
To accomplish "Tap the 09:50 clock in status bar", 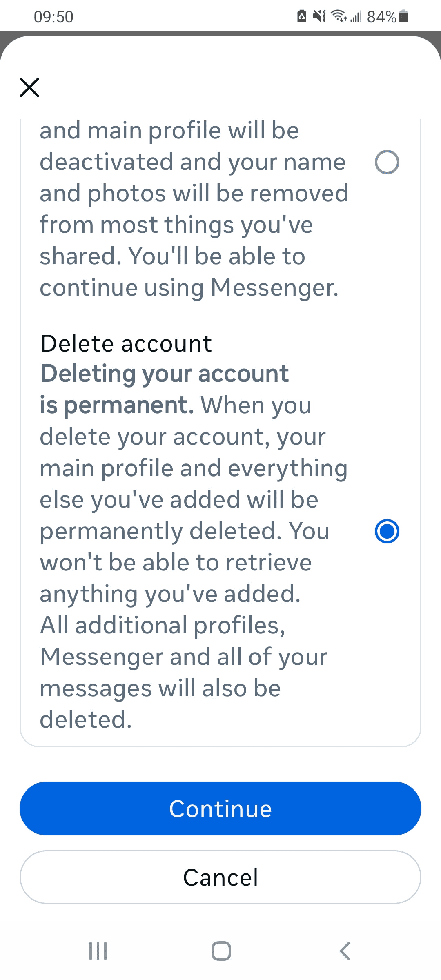I will [53, 16].
